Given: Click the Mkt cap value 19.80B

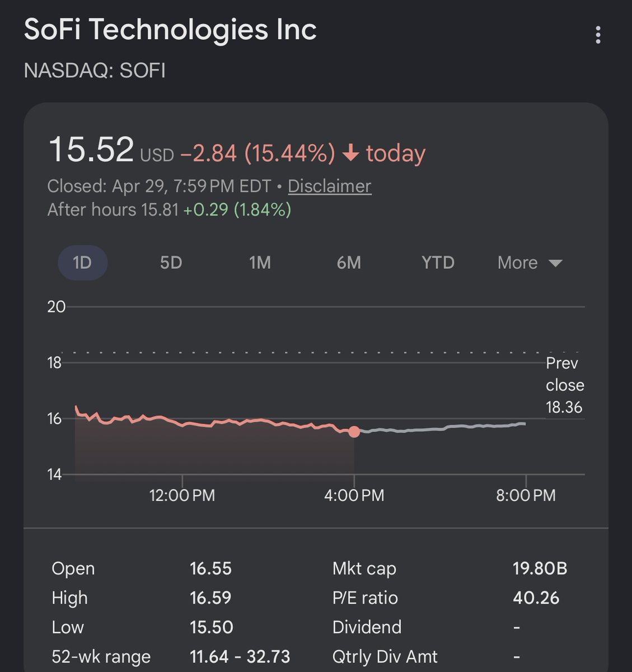Looking at the screenshot, I should pyautogui.click(x=540, y=569).
